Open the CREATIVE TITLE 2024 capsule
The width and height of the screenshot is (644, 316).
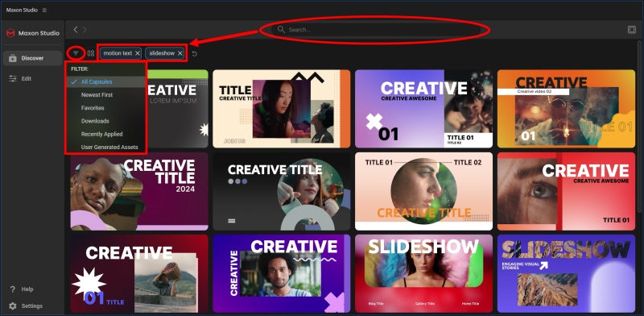(139, 191)
